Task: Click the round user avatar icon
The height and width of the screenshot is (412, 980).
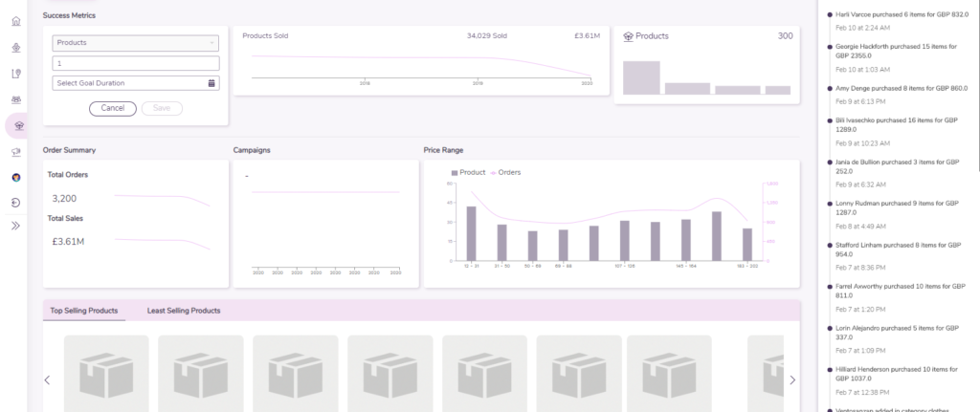Action: [16, 177]
